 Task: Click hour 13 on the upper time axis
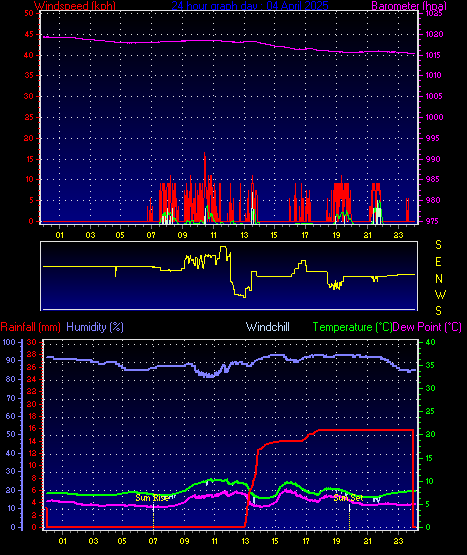[245, 235]
